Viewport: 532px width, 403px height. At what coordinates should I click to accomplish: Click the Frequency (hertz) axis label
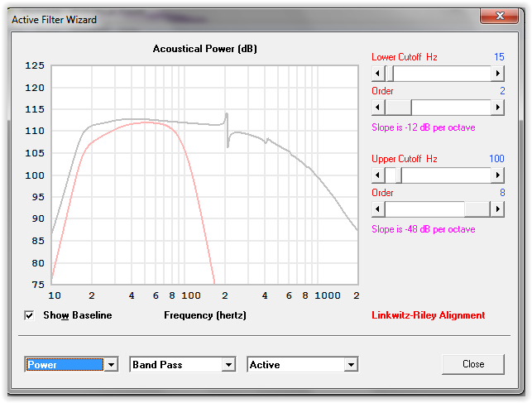(205, 315)
